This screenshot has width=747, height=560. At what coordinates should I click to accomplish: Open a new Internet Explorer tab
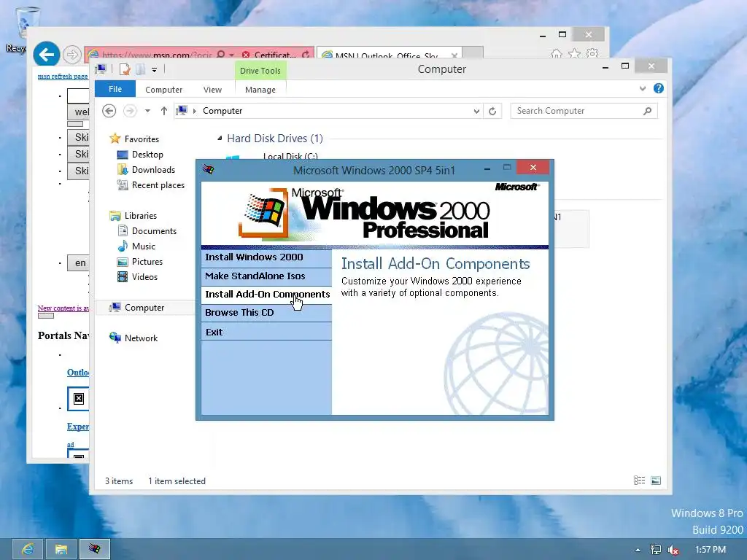click(473, 52)
